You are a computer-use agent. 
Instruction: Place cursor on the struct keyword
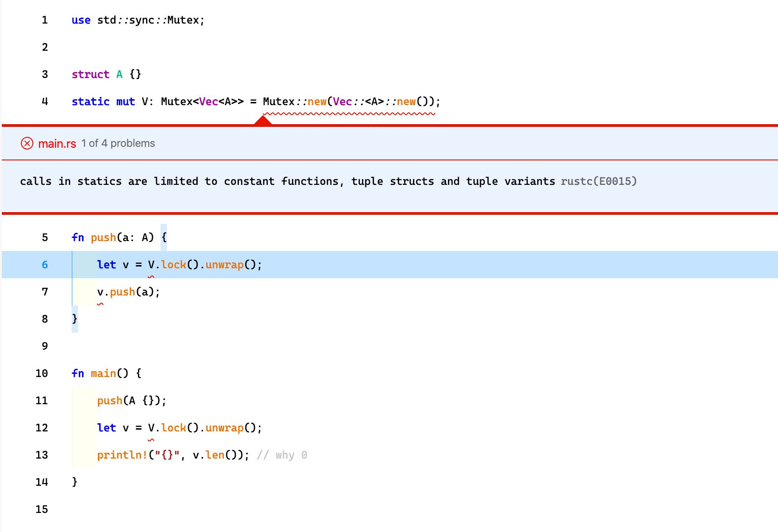click(90, 75)
